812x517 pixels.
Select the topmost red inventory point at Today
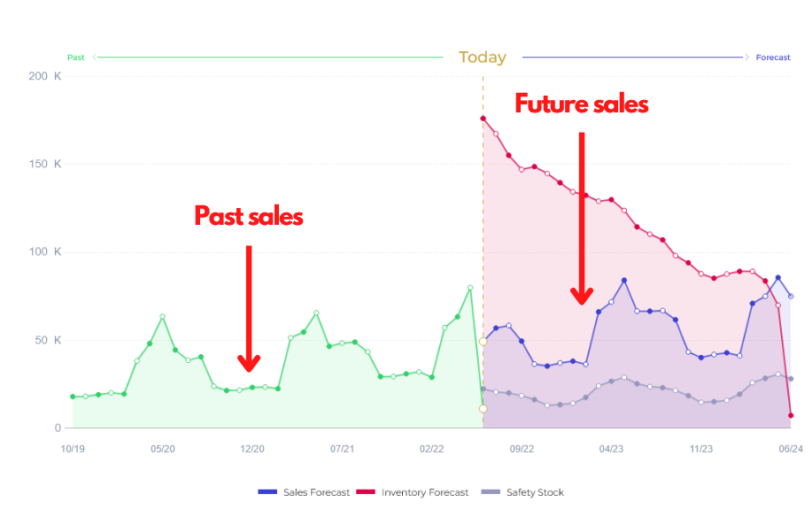[483, 119]
